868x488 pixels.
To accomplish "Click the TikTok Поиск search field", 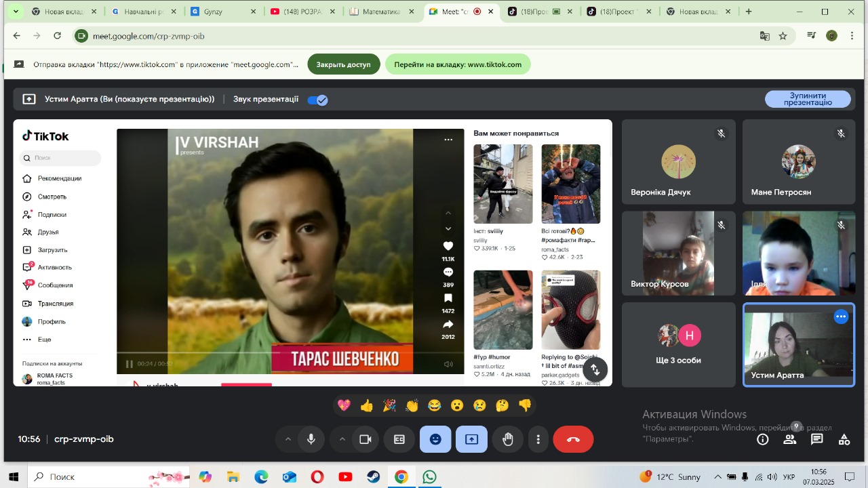I will pyautogui.click(x=60, y=158).
